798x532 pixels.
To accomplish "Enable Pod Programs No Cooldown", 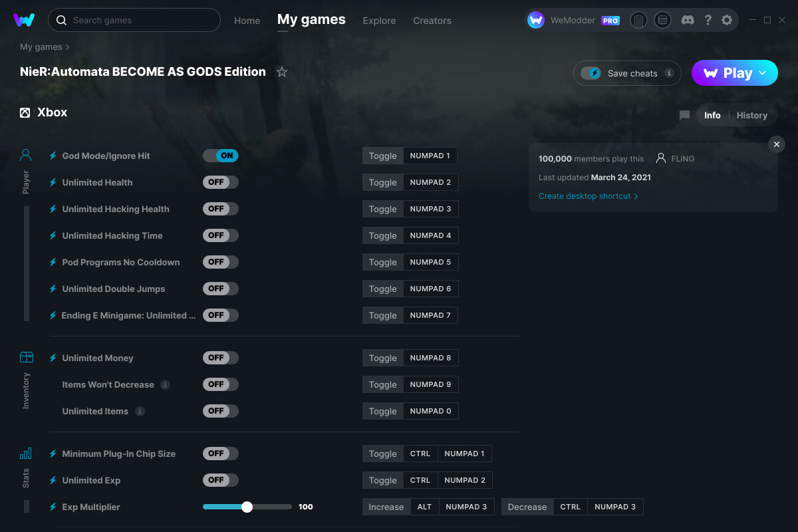I will [x=221, y=262].
